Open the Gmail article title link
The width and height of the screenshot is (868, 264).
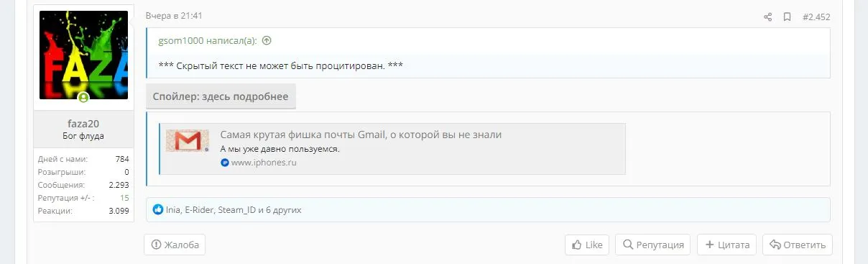tap(361, 135)
